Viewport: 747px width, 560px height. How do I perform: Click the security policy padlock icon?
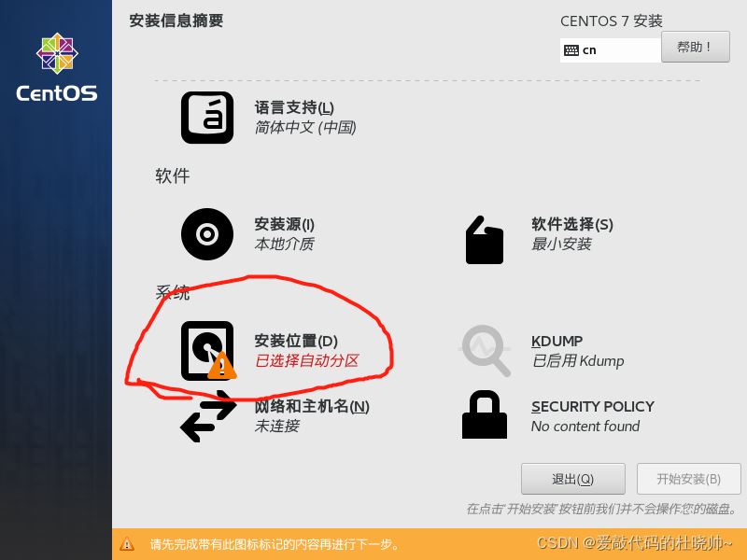tap(485, 414)
